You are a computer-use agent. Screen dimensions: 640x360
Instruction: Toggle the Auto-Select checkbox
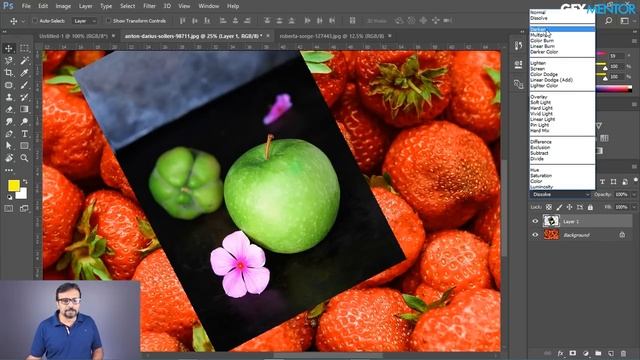point(35,20)
